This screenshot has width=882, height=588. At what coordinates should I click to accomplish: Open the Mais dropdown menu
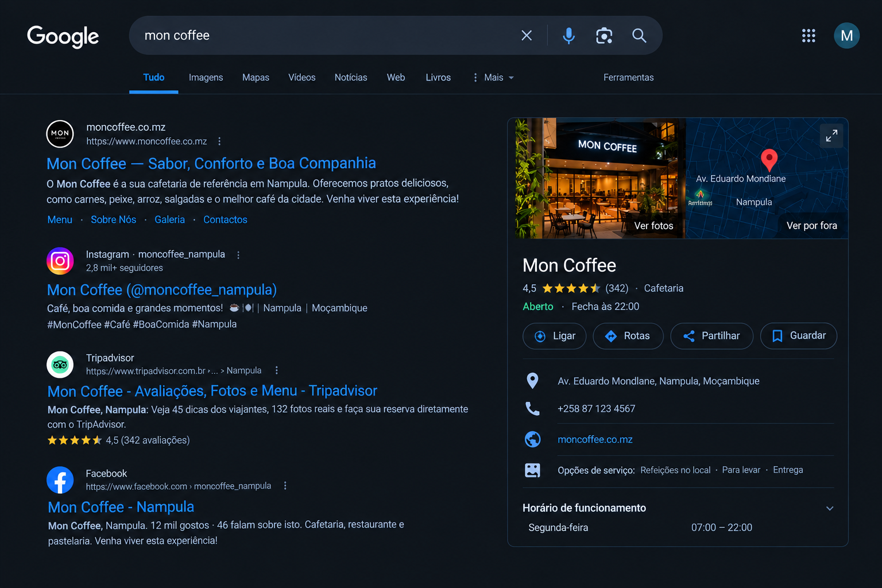(493, 78)
